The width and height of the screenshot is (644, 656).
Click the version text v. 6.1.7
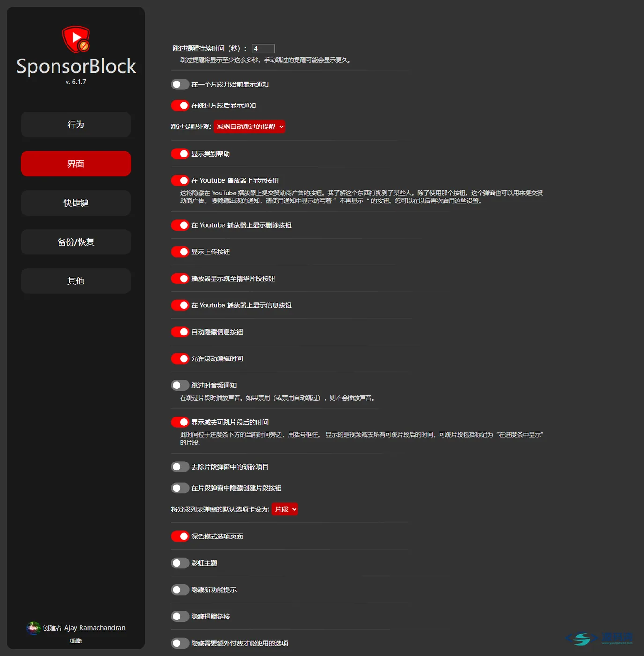[x=76, y=82]
